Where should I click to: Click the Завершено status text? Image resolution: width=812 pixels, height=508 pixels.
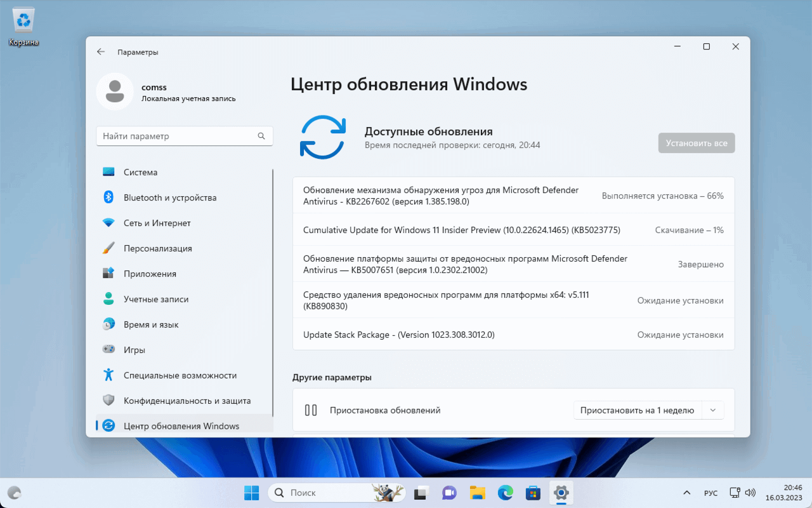click(701, 265)
